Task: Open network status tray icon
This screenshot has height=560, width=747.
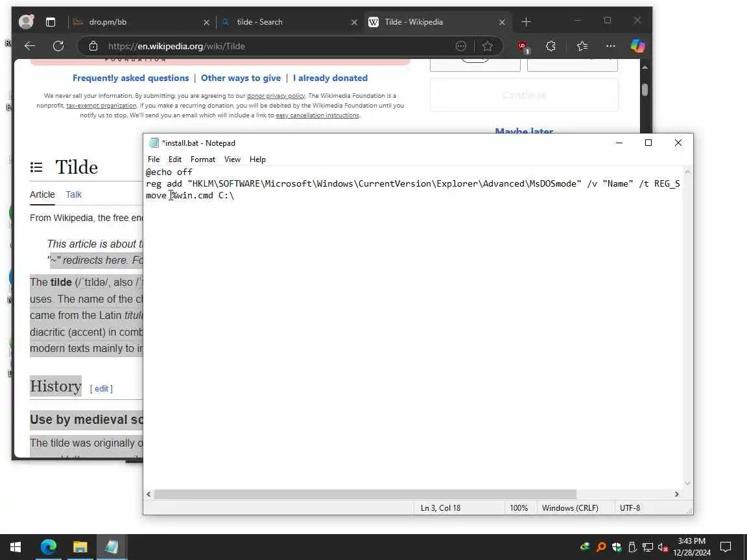Action: click(x=647, y=547)
